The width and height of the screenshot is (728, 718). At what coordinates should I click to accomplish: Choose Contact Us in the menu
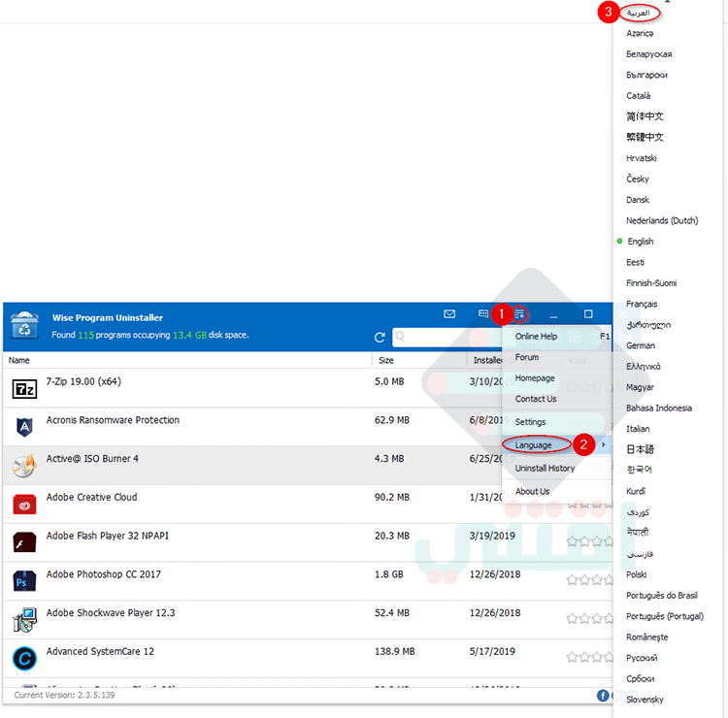536,399
